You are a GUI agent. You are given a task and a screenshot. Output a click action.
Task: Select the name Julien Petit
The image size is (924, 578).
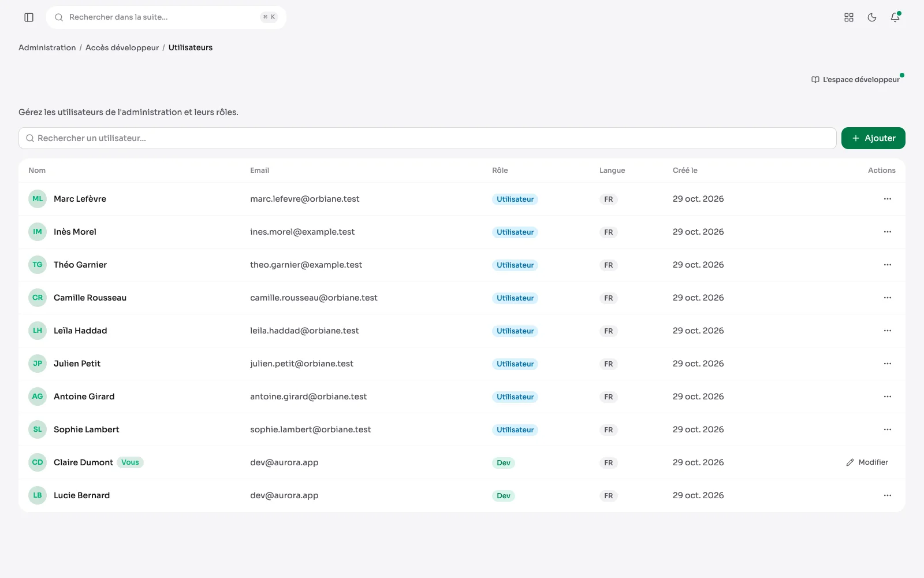click(77, 364)
